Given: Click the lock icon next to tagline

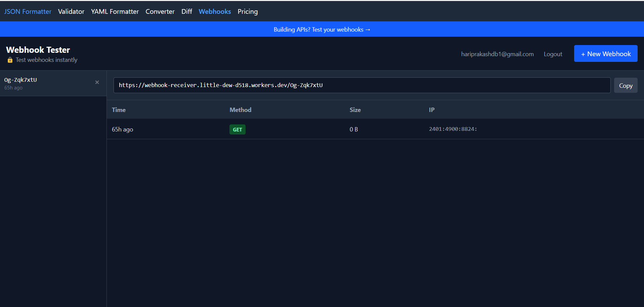Looking at the screenshot, I should (x=10, y=60).
